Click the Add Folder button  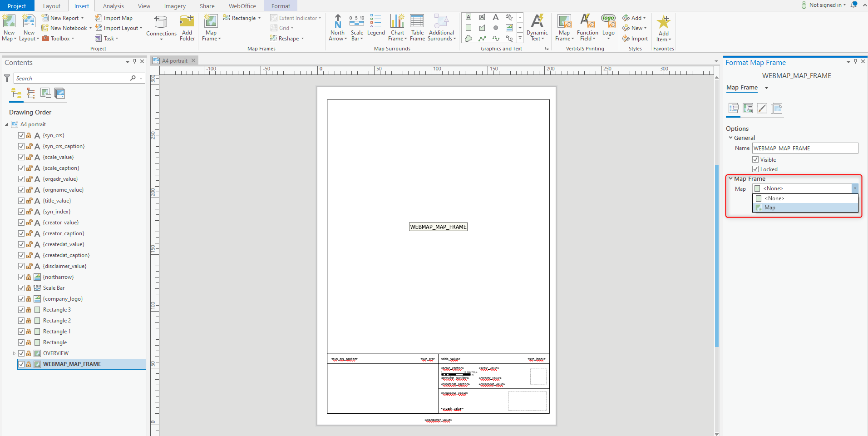187,27
